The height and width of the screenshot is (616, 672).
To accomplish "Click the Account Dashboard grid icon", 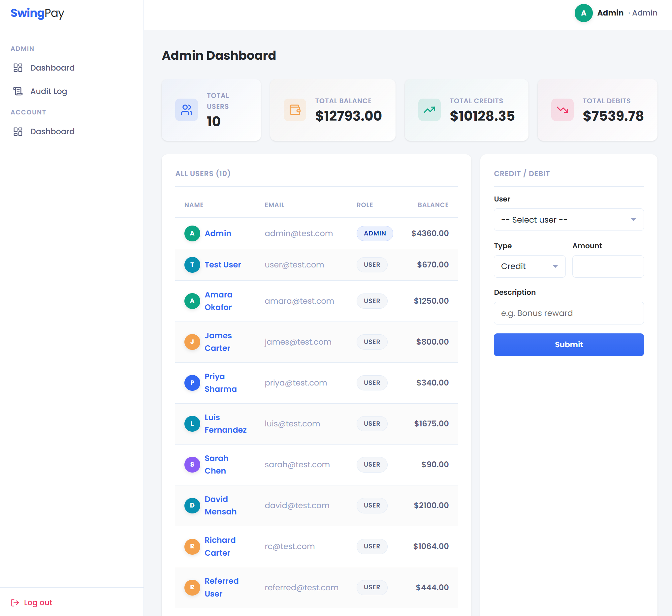I will click(18, 132).
